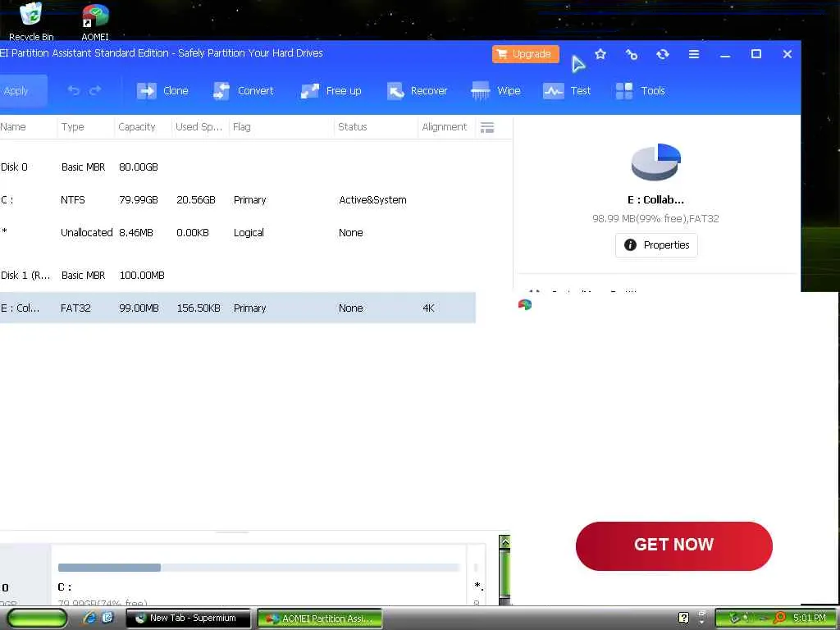Open the AOMEI desktop shortcut icon
840x630 pixels.
pyautogui.click(x=95, y=21)
